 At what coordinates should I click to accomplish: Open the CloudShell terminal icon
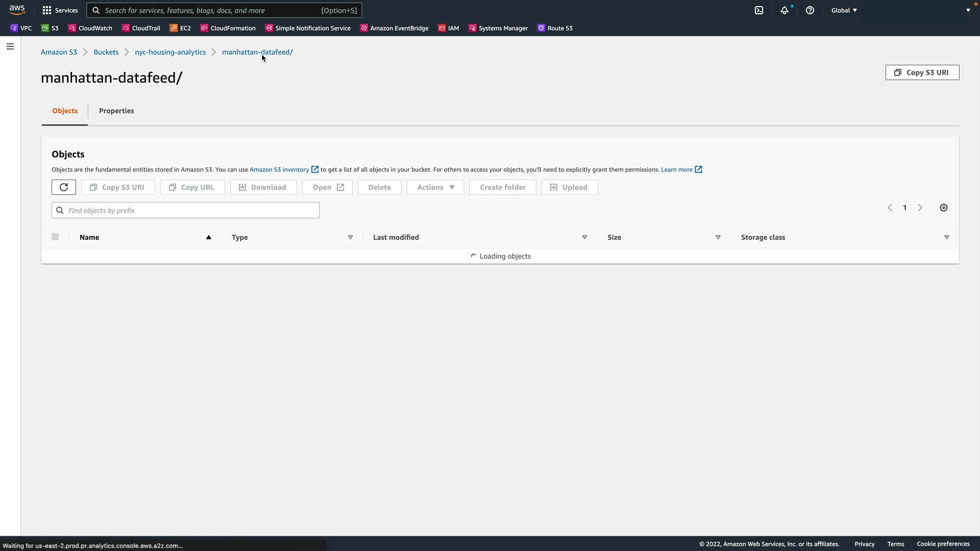(759, 10)
